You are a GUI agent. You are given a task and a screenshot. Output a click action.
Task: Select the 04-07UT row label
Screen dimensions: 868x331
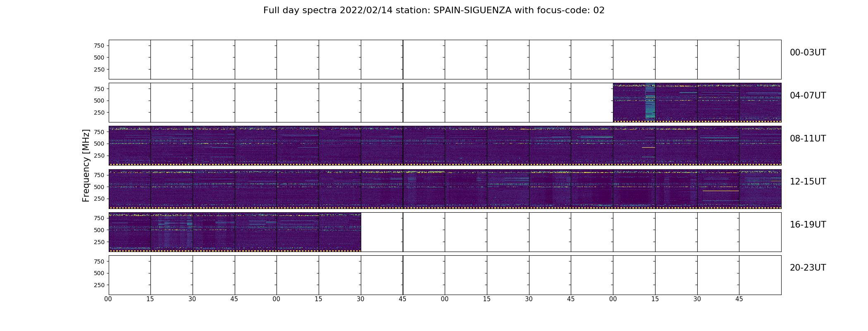point(808,96)
